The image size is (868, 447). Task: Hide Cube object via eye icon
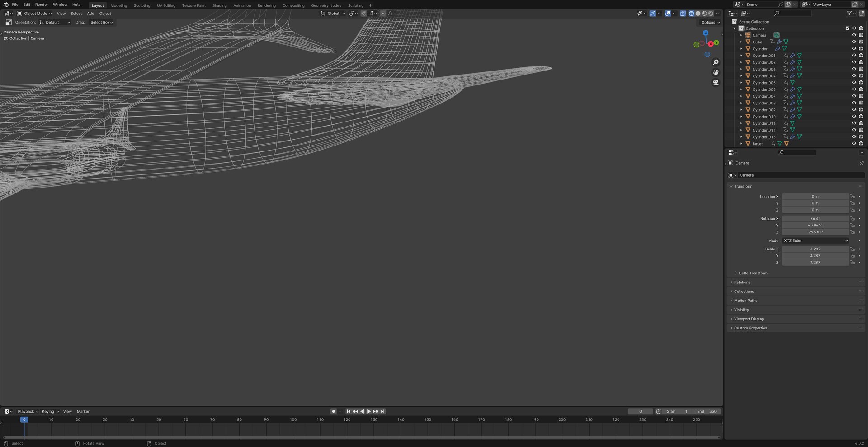[x=854, y=42]
